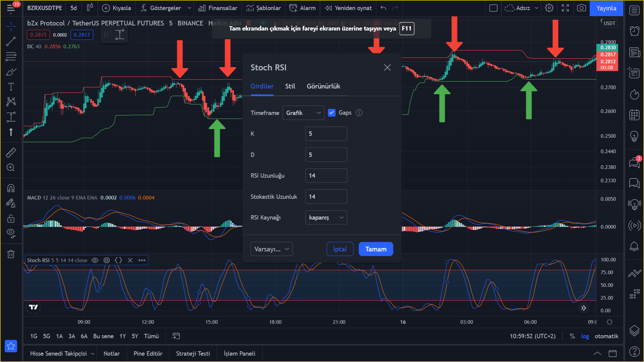The image size is (644, 362).
Task: Toggle otomatik auto scale
Action: [x=606, y=336]
